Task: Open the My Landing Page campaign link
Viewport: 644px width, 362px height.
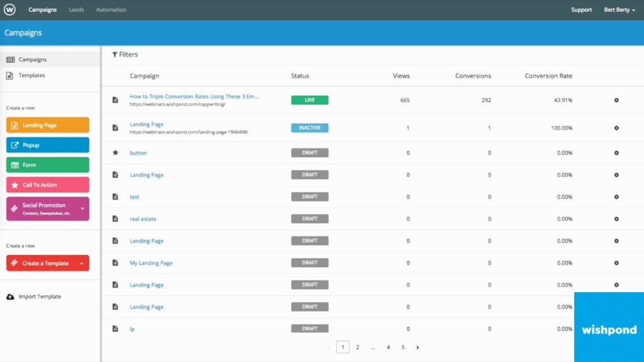Action: pyautogui.click(x=151, y=263)
